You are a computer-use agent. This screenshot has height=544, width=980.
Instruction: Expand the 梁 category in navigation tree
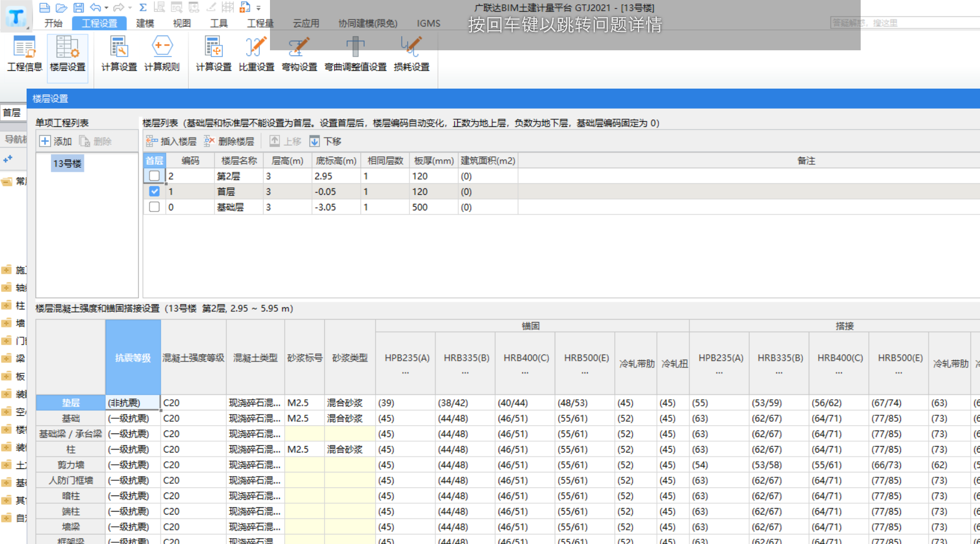(6, 359)
